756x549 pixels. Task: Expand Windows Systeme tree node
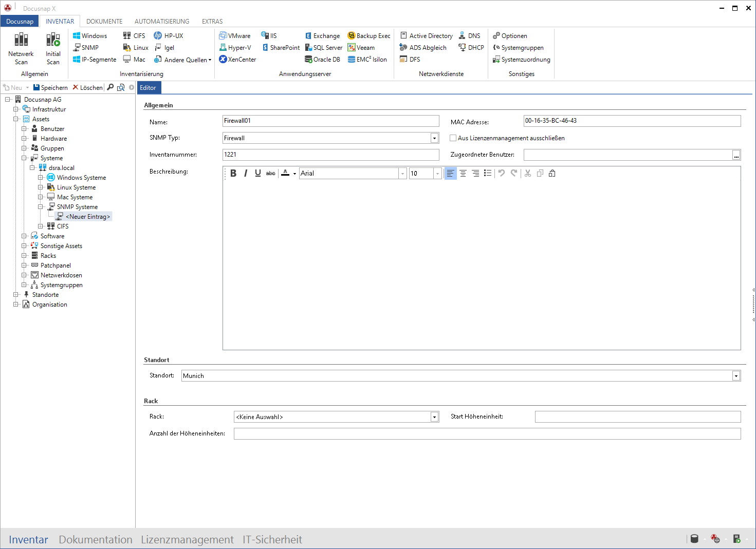41,178
